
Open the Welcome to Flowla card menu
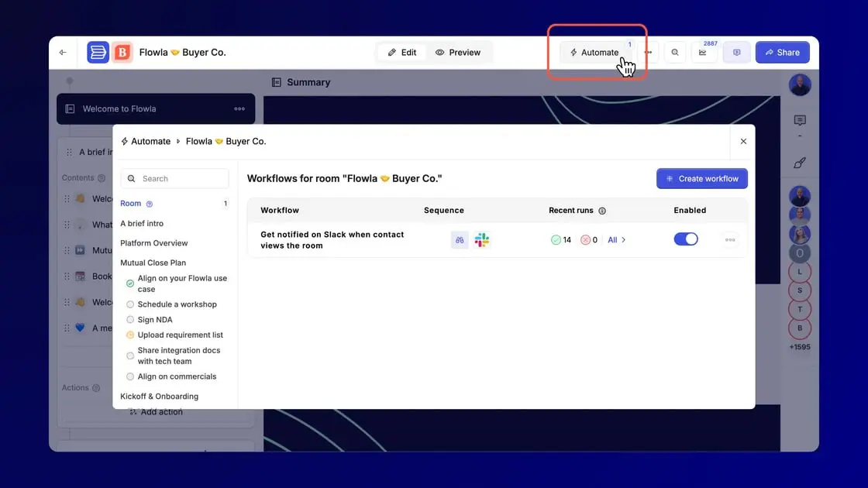click(x=239, y=109)
